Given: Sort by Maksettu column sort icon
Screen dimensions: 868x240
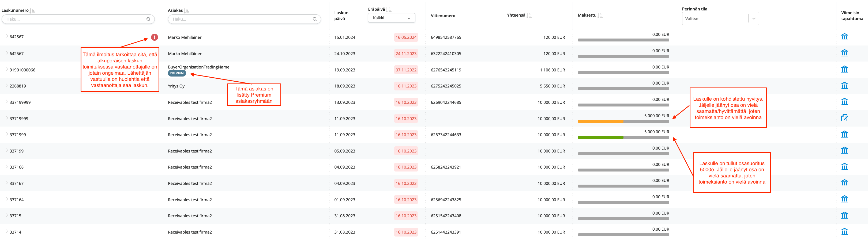Looking at the screenshot, I should (x=600, y=16).
